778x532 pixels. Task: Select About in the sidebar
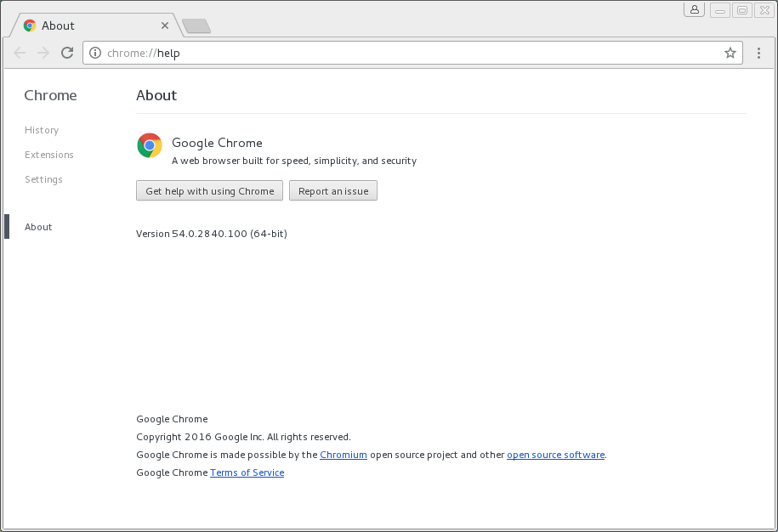(38, 227)
